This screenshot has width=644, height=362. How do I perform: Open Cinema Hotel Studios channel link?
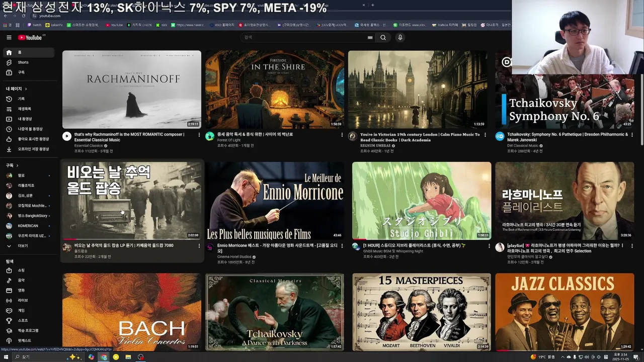click(x=234, y=257)
